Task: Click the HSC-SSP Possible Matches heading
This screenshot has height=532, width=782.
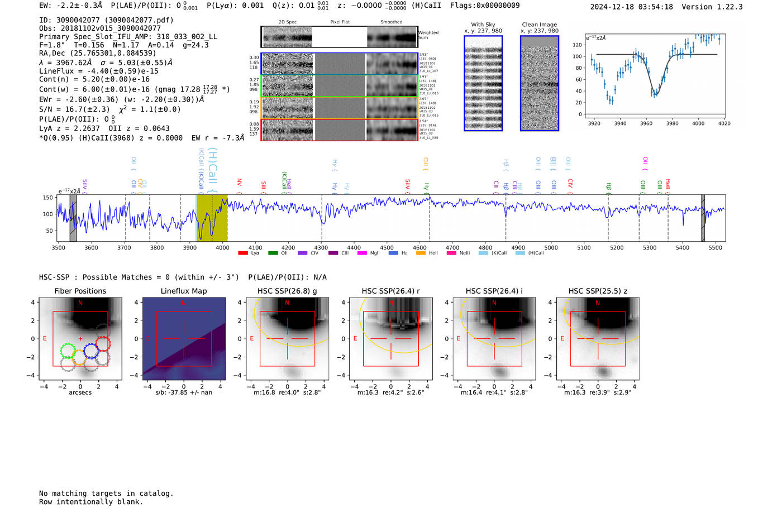Action: 183,277
